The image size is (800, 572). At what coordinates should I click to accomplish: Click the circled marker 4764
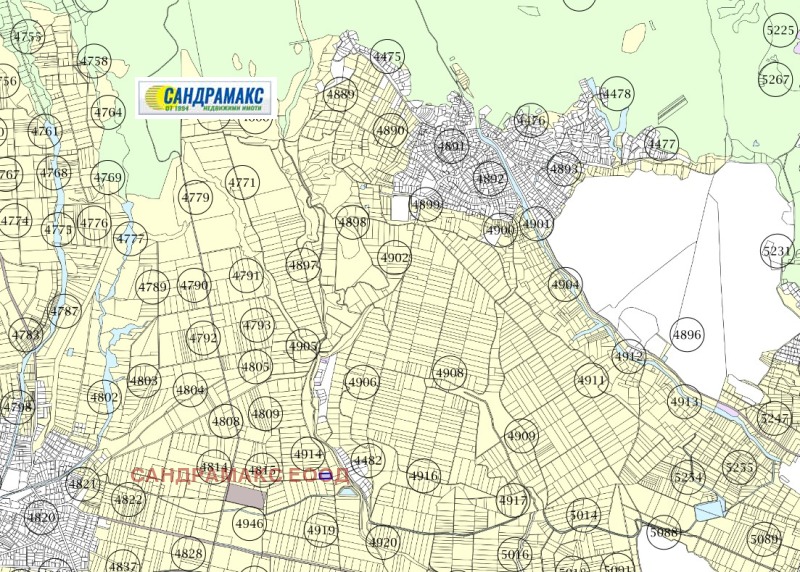[x=108, y=113]
